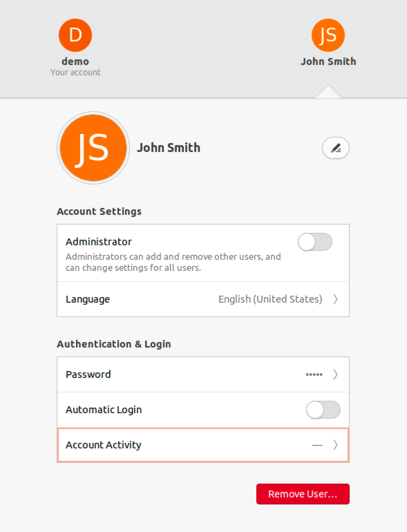Click the password dots value

click(x=314, y=374)
